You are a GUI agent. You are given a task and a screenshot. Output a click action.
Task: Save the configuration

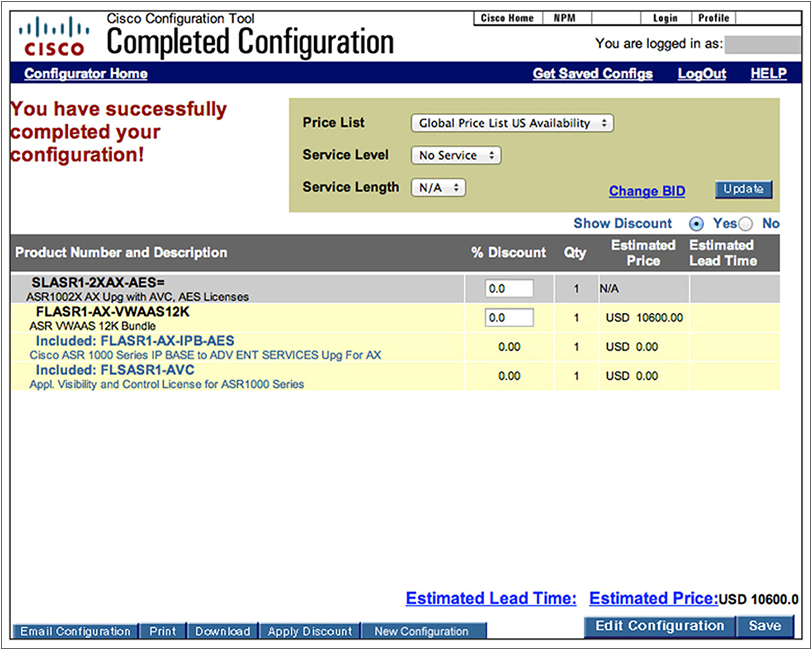coord(765,626)
